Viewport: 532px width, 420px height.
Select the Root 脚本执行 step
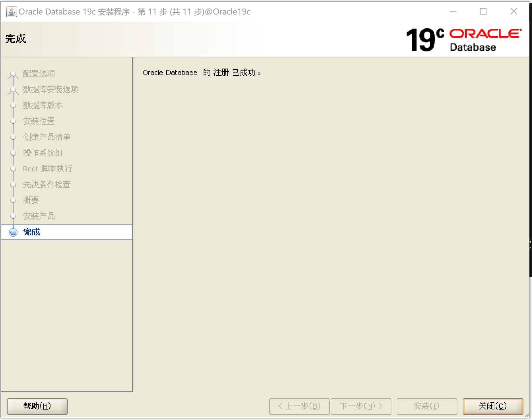click(x=48, y=168)
